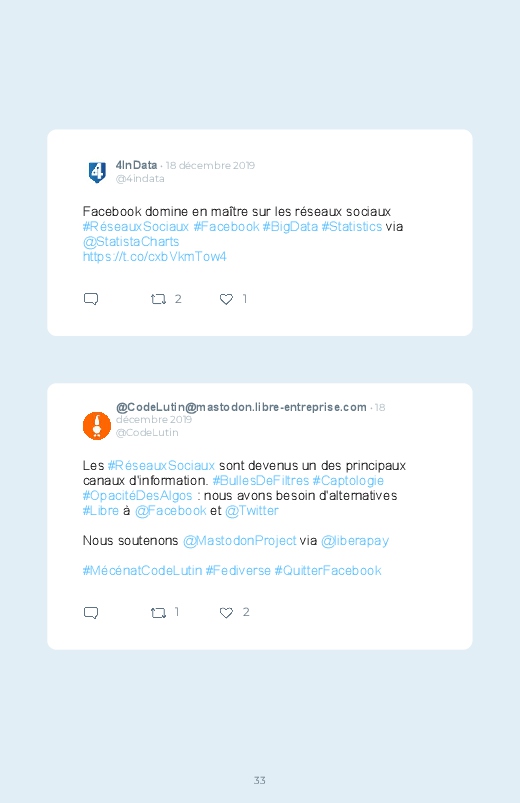520x803 pixels.
Task: Open the @StatistaCharts mention
Action: [131, 242]
